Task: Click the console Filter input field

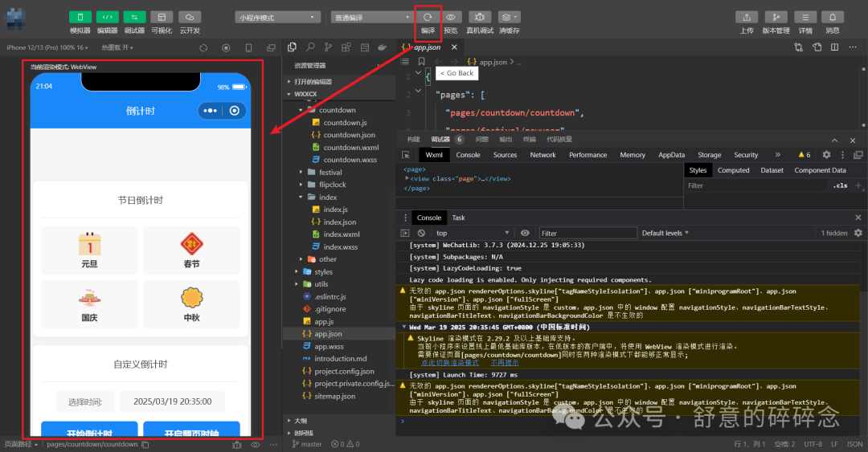Action: pos(588,233)
